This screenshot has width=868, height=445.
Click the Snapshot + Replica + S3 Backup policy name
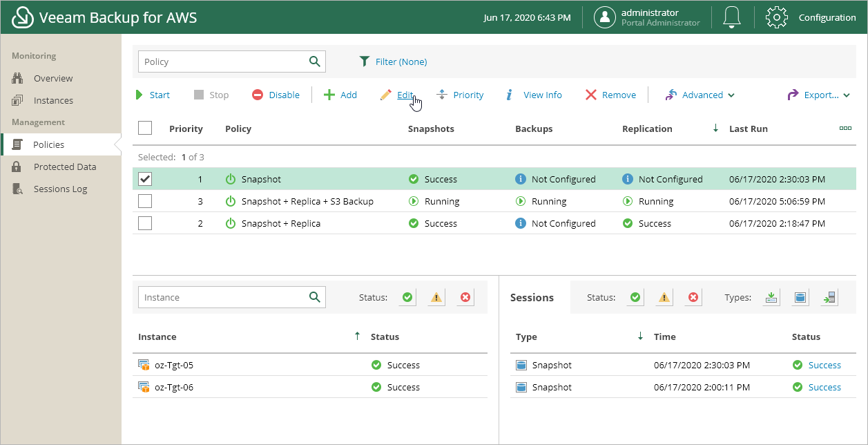tap(307, 201)
